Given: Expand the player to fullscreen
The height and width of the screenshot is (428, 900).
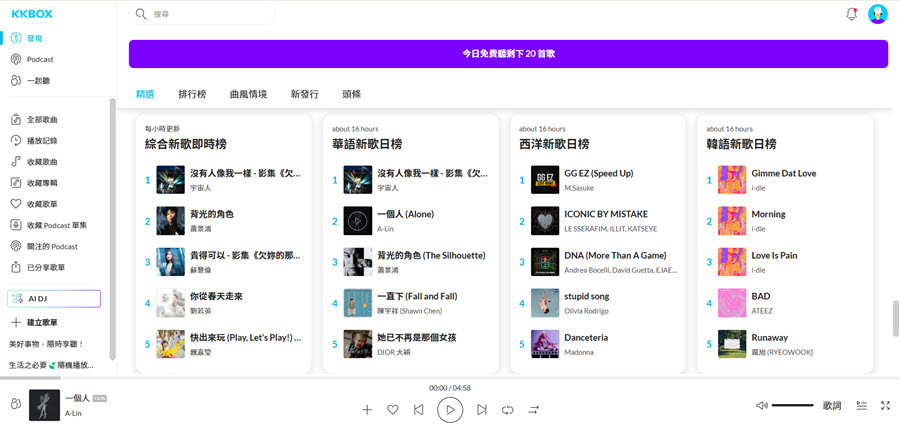Looking at the screenshot, I should (x=885, y=406).
